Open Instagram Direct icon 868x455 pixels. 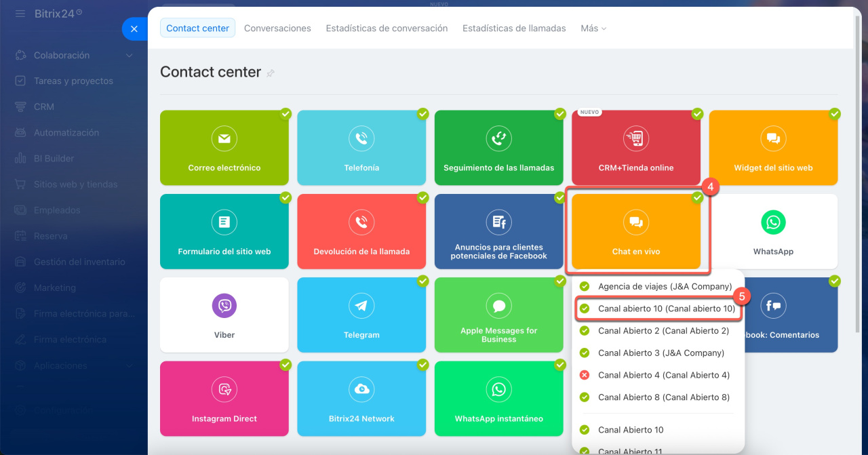[224, 389]
